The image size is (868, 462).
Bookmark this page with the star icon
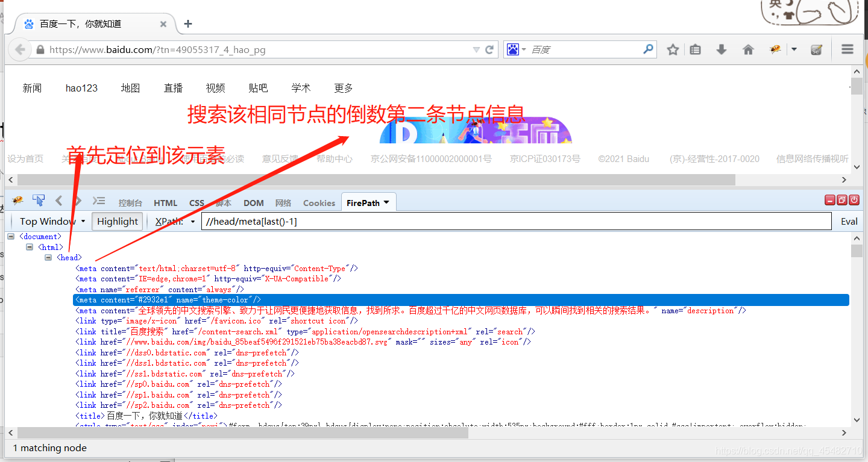coord(673,50)
